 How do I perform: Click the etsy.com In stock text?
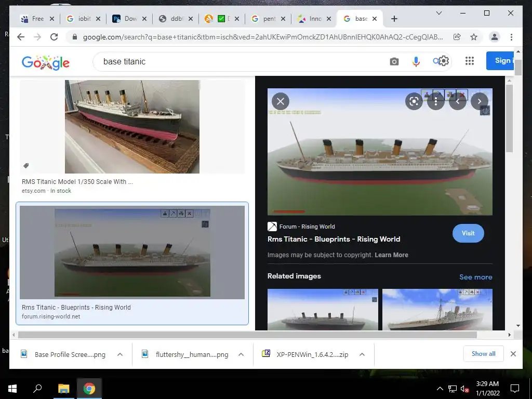pyautogui.click(x=46, y=191)
